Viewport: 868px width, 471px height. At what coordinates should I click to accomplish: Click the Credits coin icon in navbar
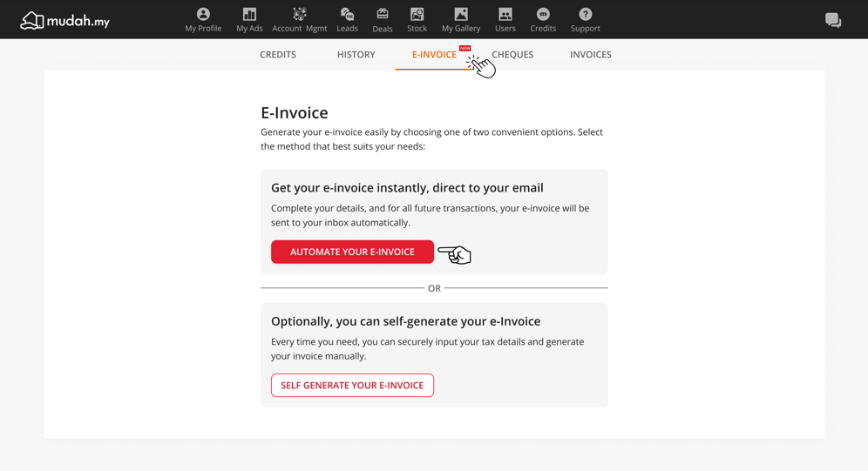[x=543, y=15]
